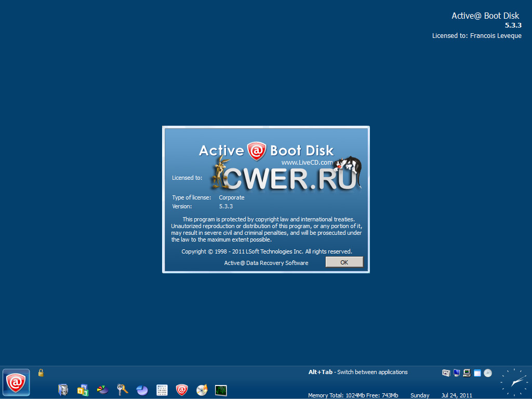Launch the file safe cabinet taskbar icon
532x399 pixels.
(x=63, y=390)
